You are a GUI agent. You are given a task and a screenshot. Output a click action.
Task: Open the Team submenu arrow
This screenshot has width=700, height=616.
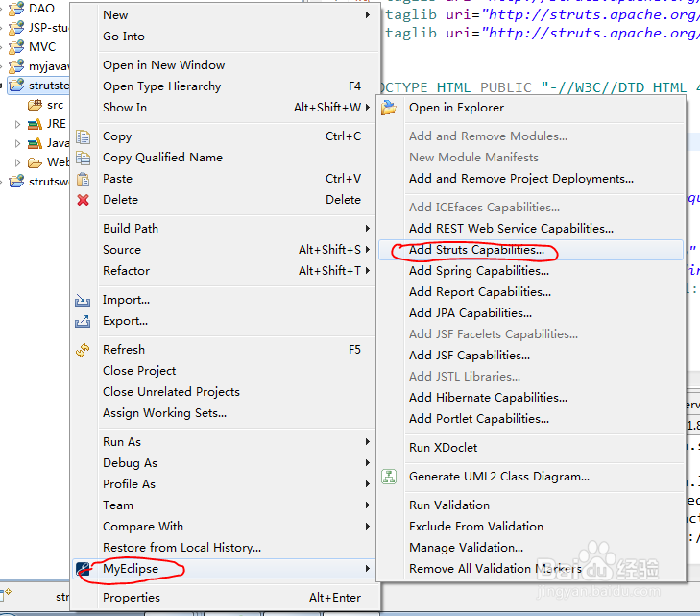click(x=368, y=505)
